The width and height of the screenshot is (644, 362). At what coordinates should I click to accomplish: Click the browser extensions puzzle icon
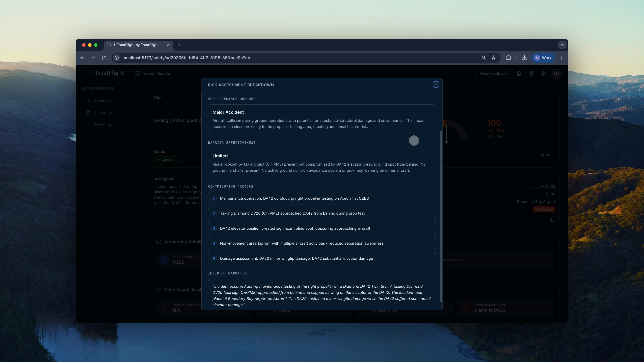pyautogui.click(x=508, y=58)
